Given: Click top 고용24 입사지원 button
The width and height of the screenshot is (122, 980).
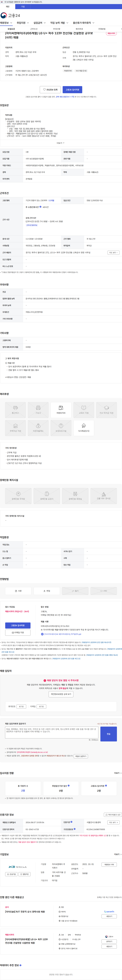Looking at the screenshot, I should coord(72,90).
